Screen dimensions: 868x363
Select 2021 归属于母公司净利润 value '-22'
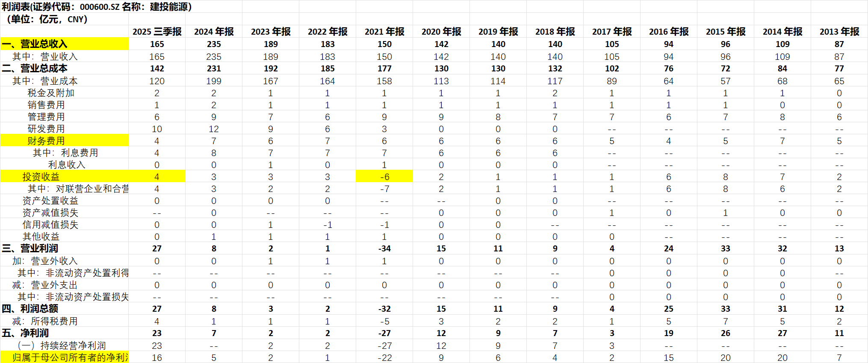pyautogui.click(x=384, y=357)
